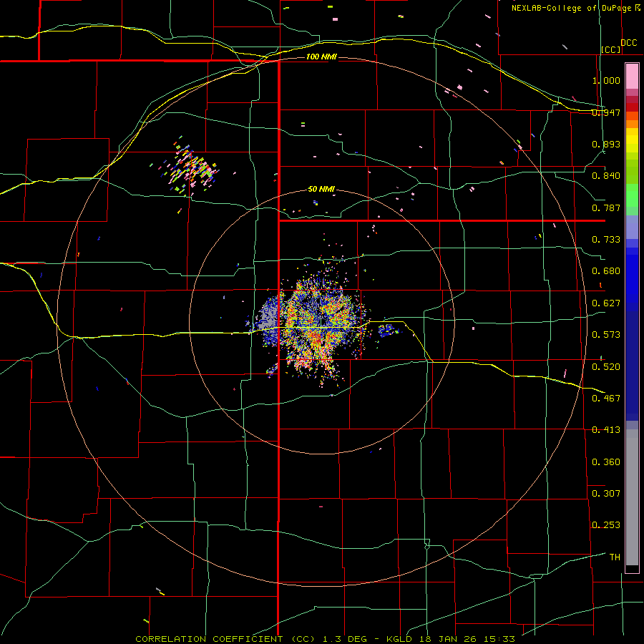Screen dimensions: 644x644
Task: Click the DCC label above the color scale
Action: pos(628,43)
